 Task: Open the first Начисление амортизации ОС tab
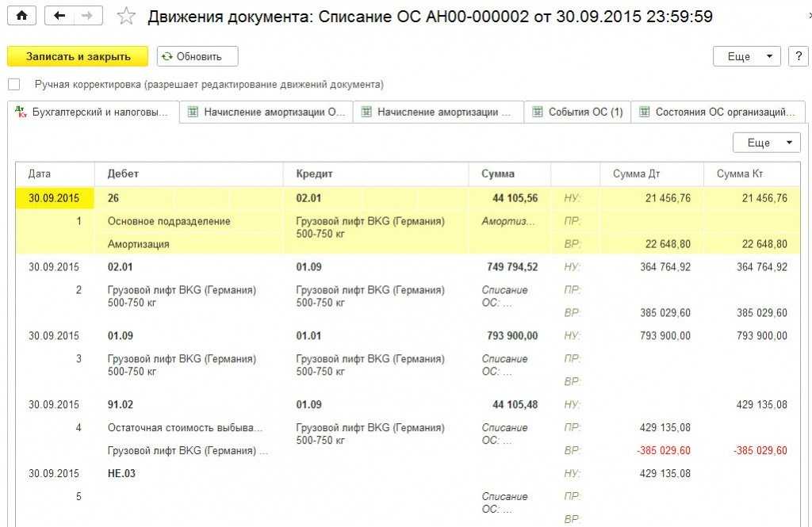266,113
